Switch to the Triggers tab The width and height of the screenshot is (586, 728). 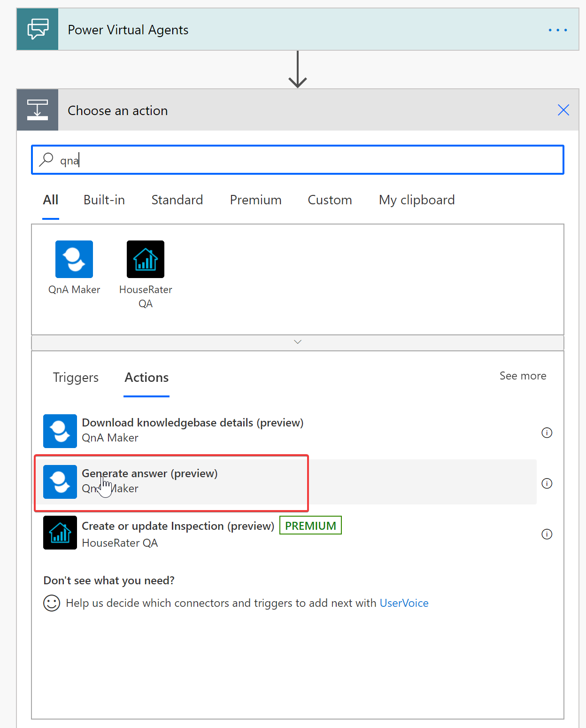tap(76, 378)
